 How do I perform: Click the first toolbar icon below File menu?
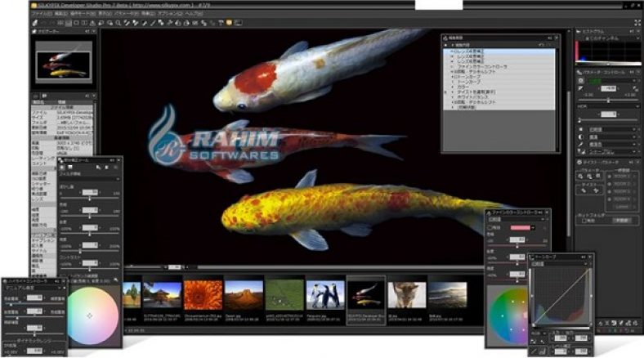click(x=35, y=23)
